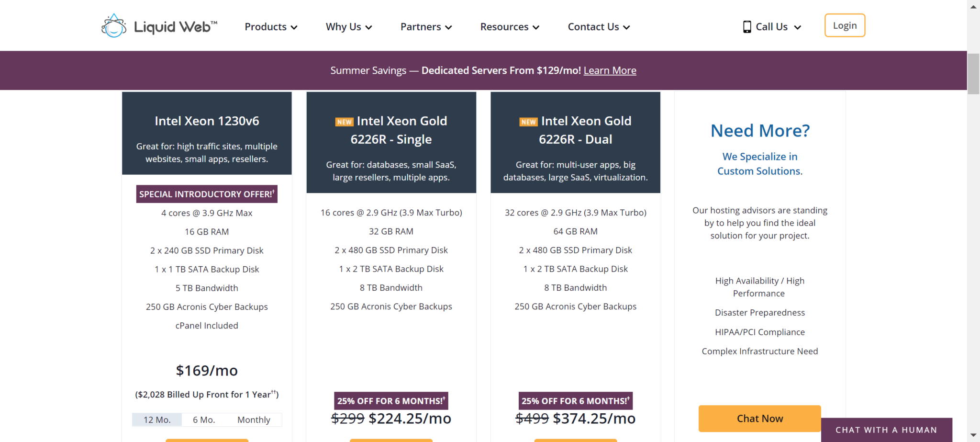
Task: Click the struck-through $299 price
Action: [348, 419]
